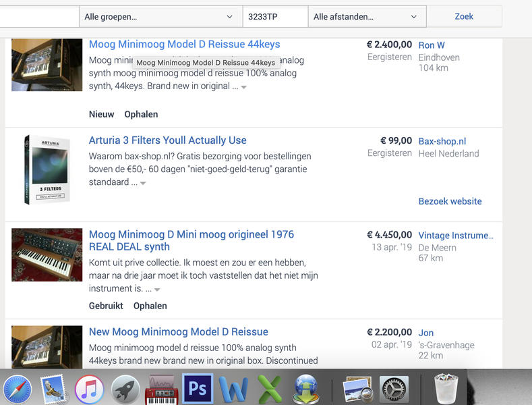Click the De Meern location text
The image size is (532, 405).
(x=438, y=248)
